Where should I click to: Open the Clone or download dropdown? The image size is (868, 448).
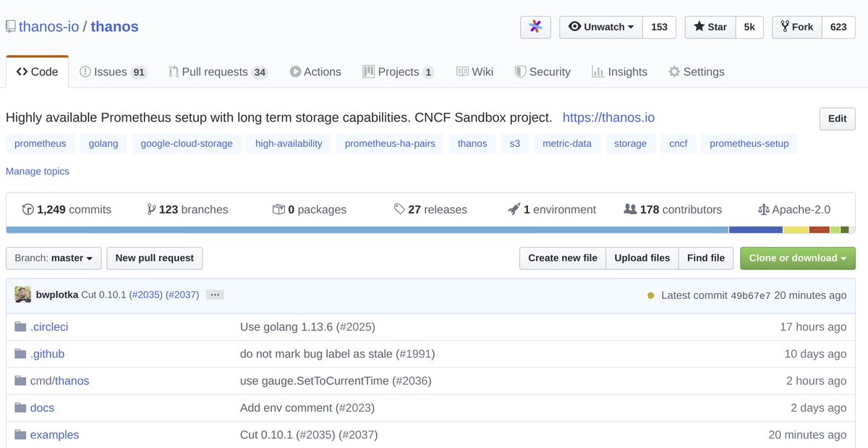click(797, 258)
